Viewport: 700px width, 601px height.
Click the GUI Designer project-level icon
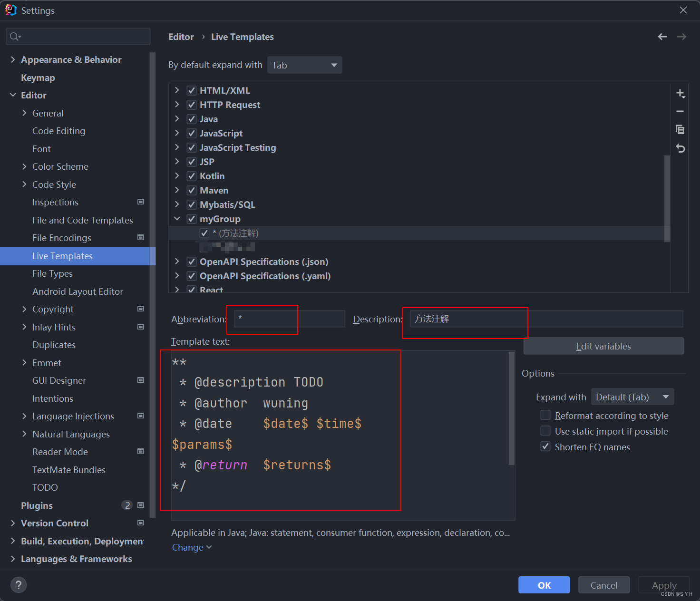point(141,380)
